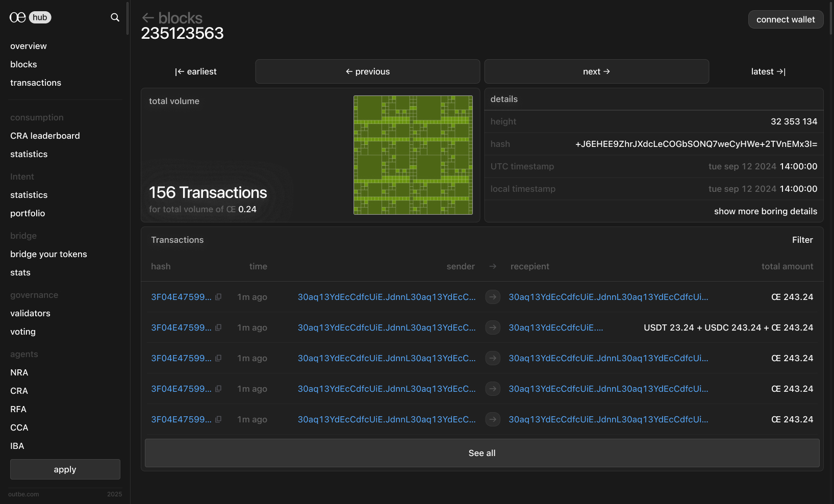Expand show more boring details
This screenshot has width=834, height=504.
pos(766,211)
